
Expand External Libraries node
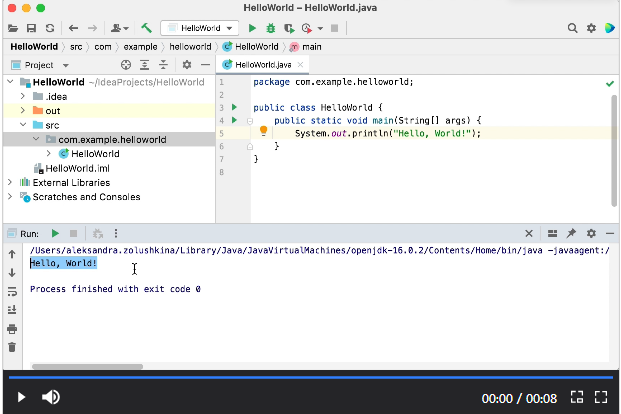10,182
